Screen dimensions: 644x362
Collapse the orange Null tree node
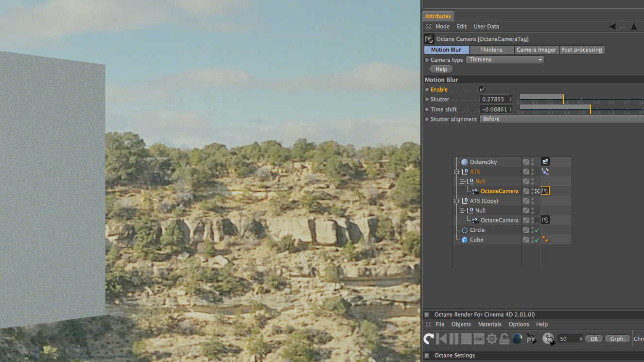[x=463, y=181]
